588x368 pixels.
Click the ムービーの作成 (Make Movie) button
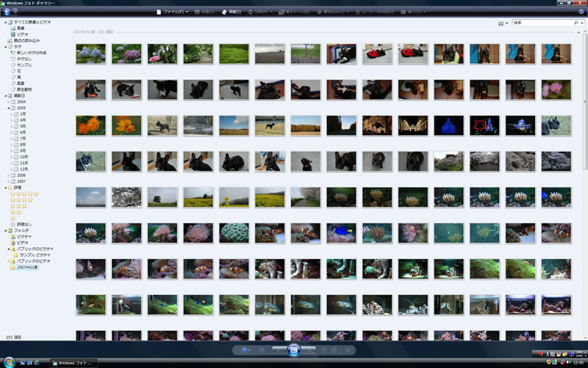pos(374,12)
